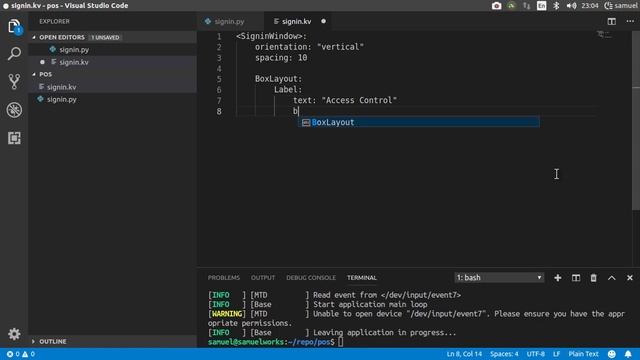The image size is (640, 360).
Task: Kill the terminal with trash icon
Action: pos(593,278)
